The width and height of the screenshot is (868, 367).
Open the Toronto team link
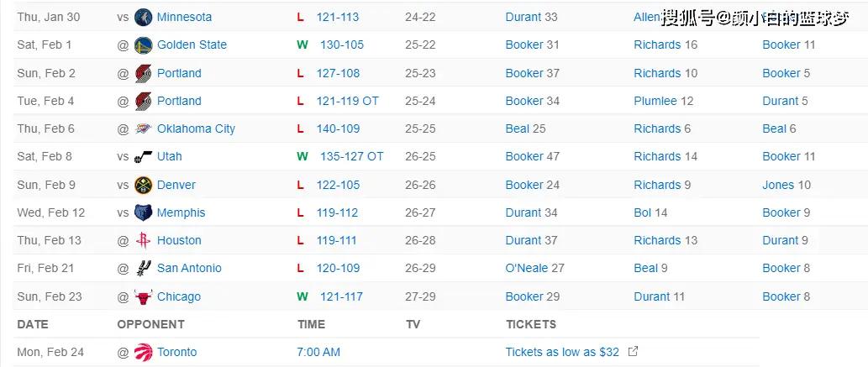point(176,352)
